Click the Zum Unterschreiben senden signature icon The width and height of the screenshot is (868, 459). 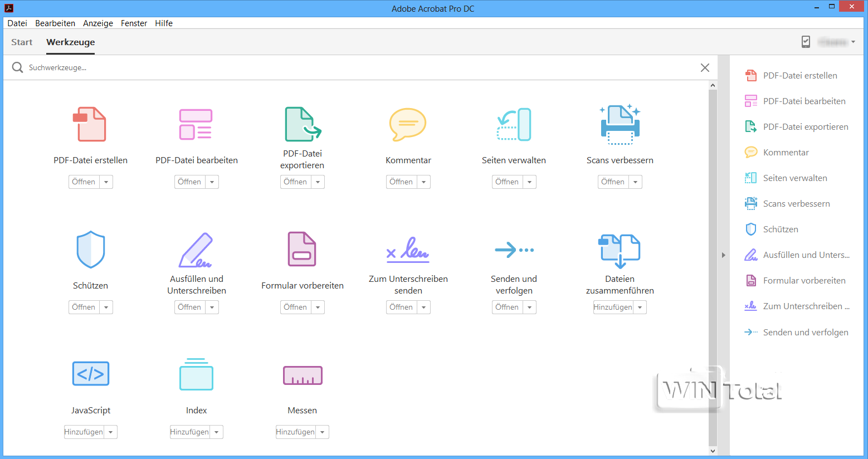408,249
